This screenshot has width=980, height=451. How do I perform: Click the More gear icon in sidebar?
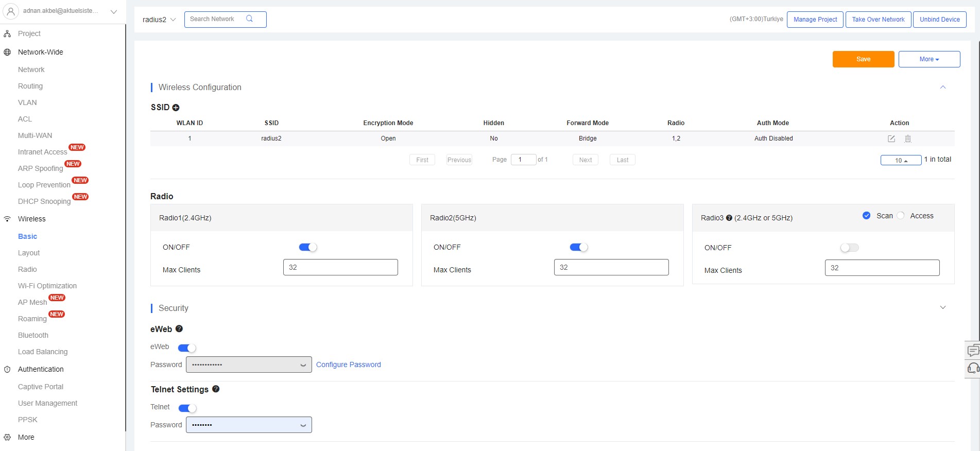[7, 437]
